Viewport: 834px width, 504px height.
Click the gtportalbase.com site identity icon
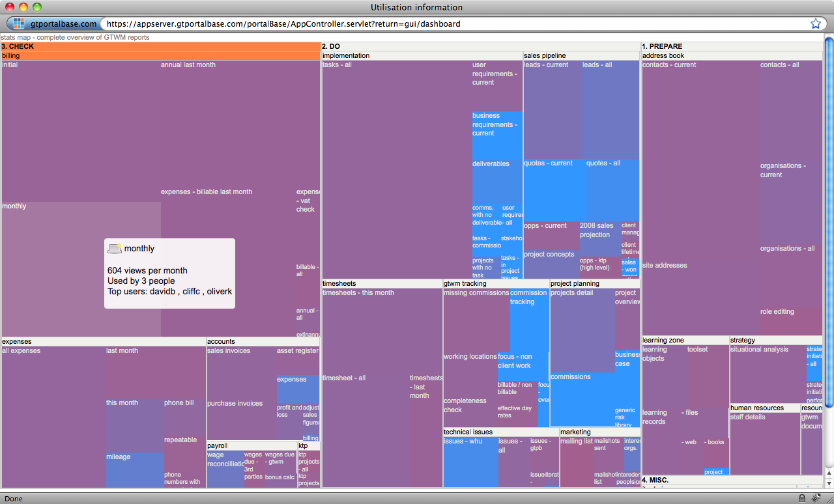[x=19, y=24]
